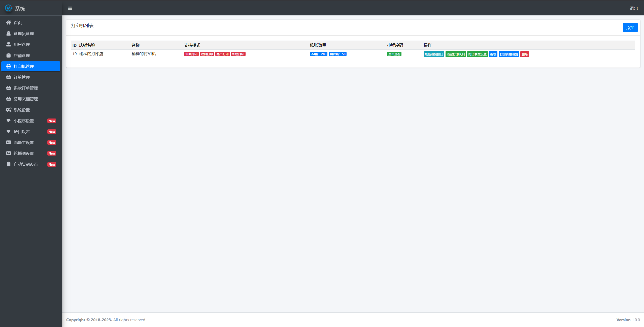
Task: Open 店铺管理 menu item
Action: click(x=31, y=55)
